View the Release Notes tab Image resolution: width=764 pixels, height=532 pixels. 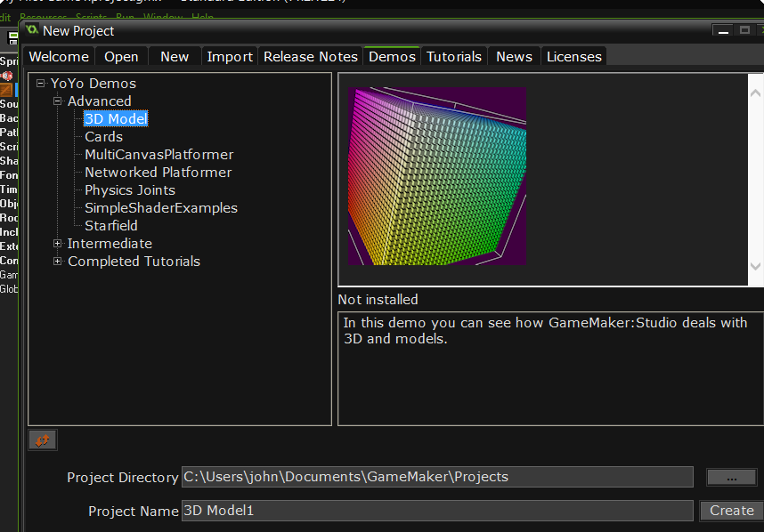coord(311,56)
